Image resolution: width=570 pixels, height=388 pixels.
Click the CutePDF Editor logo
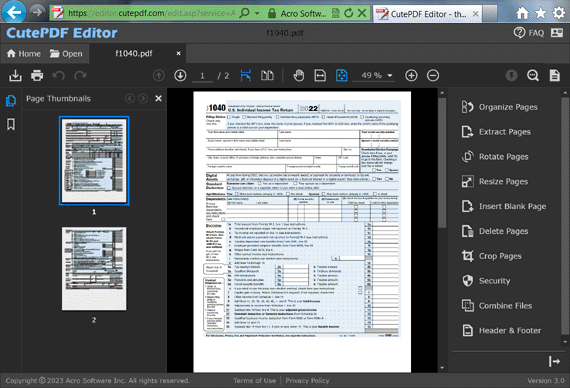pos(62,33)
